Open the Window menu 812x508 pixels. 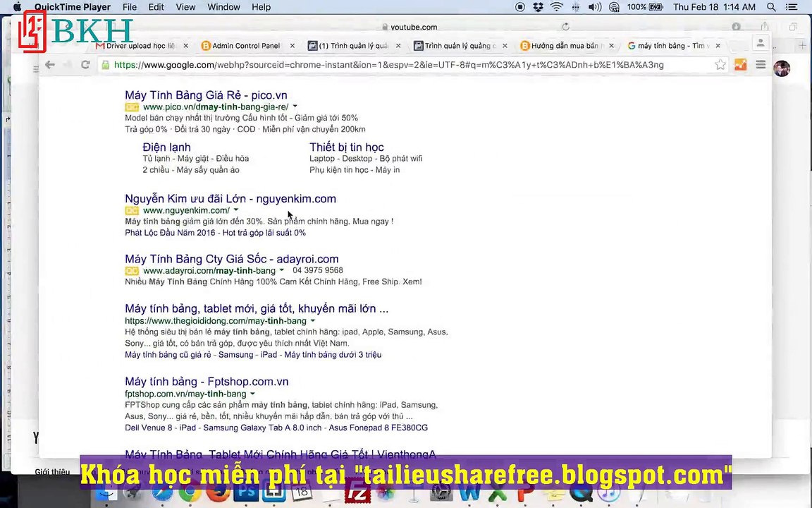click(223, 7)
